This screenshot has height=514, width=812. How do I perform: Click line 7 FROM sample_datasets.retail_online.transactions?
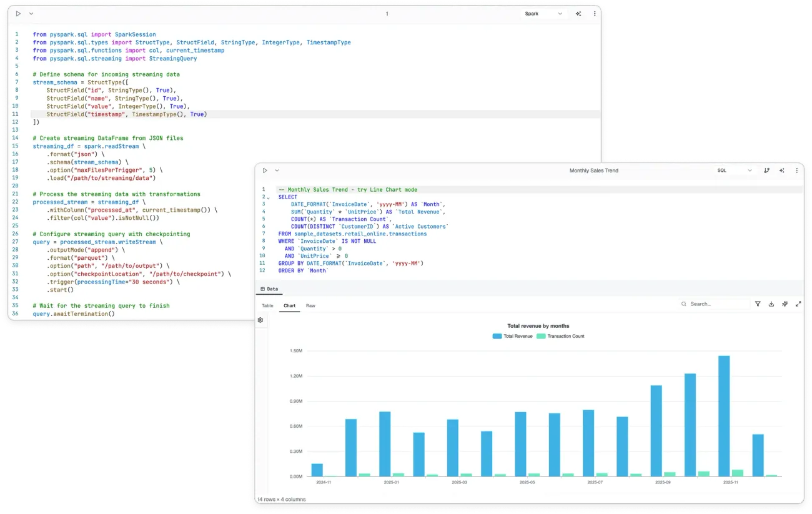tap(352, 234)
